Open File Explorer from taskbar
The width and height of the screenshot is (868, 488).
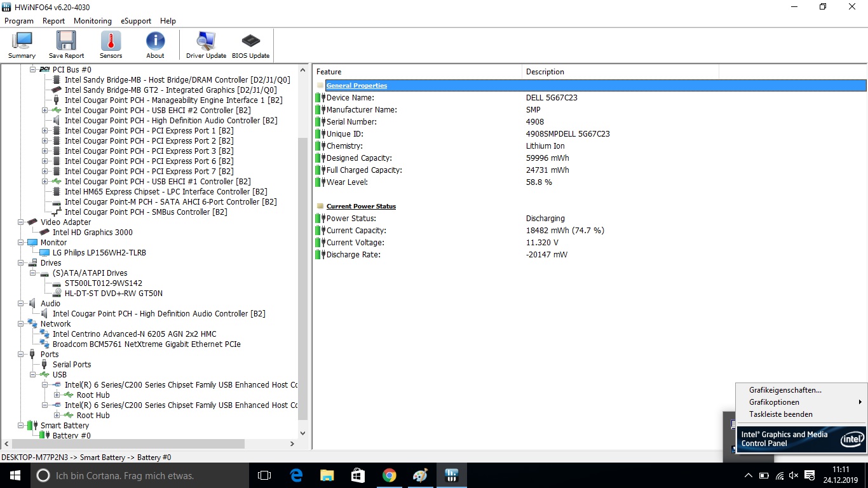point(327,475)
